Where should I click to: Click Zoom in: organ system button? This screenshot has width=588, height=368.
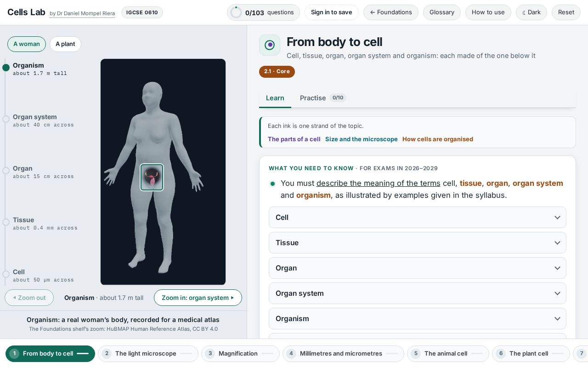198,298
